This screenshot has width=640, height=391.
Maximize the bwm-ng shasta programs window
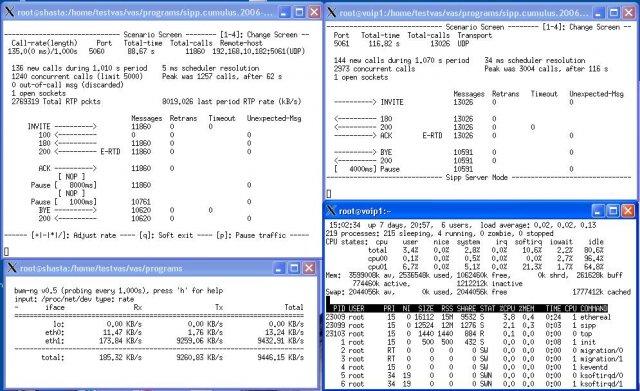(x=294, y=268)
